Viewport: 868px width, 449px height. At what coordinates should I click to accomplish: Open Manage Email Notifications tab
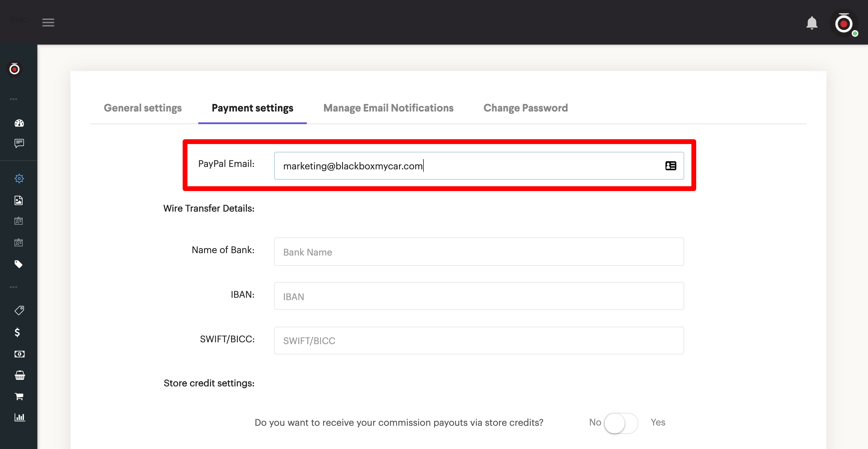coord(388,108)
